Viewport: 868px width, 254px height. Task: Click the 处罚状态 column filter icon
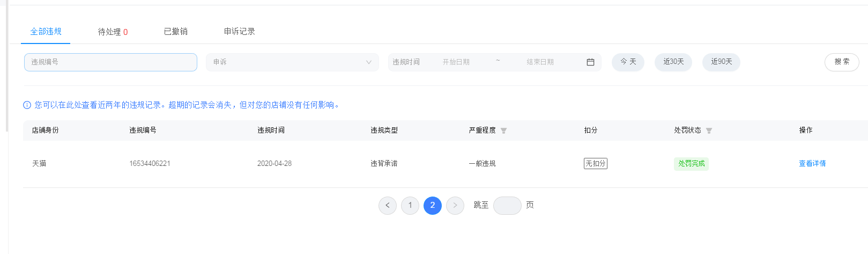point(709,130)
